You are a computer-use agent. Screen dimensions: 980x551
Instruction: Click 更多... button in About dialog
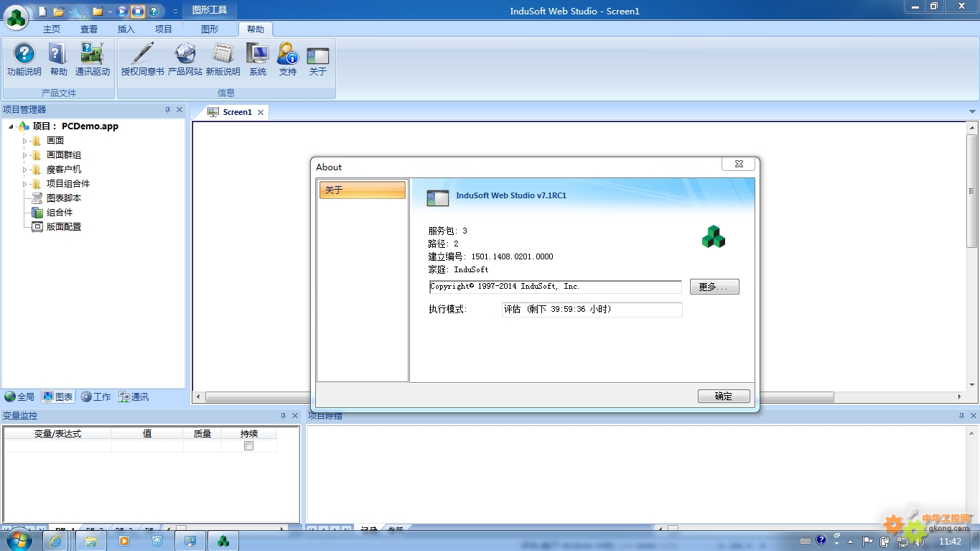coord(714,287)
